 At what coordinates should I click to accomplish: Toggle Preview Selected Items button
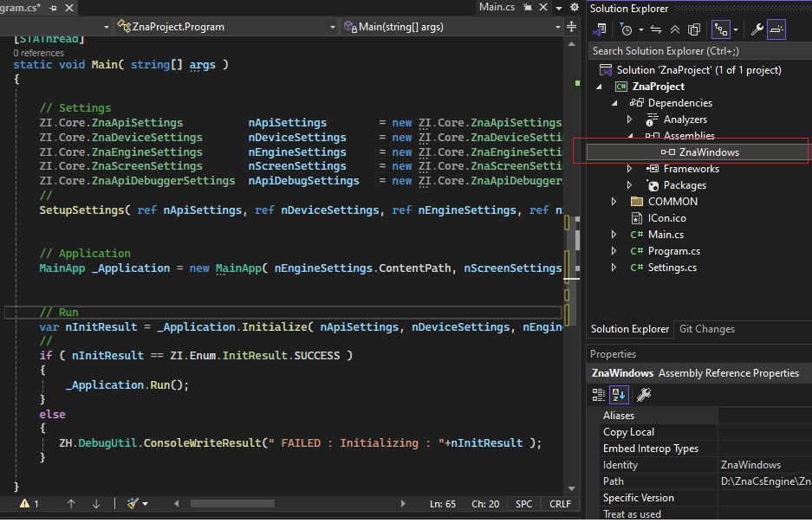point(776,29)
